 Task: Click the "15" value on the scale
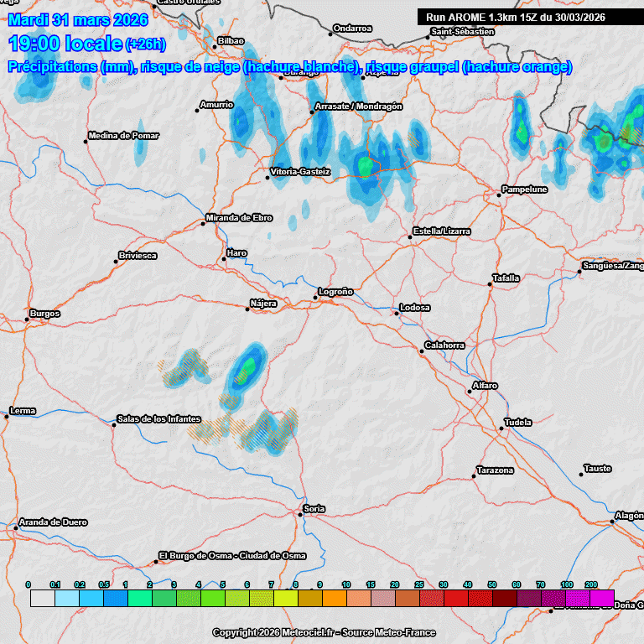tap(371, 584)
